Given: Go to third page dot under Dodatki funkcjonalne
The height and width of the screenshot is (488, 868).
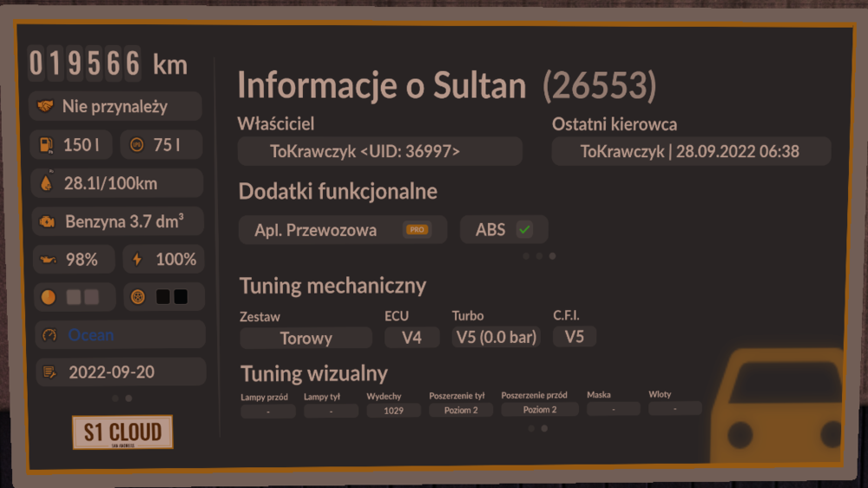Looking at the screenshot, I should pyautogui.click(x=552, y=256).
